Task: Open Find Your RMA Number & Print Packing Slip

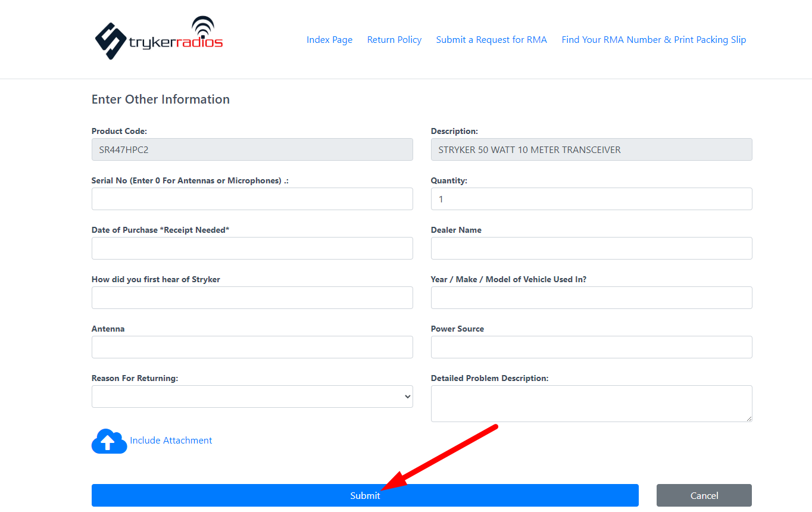Action: pyautogui.click(x=654, y=40)
